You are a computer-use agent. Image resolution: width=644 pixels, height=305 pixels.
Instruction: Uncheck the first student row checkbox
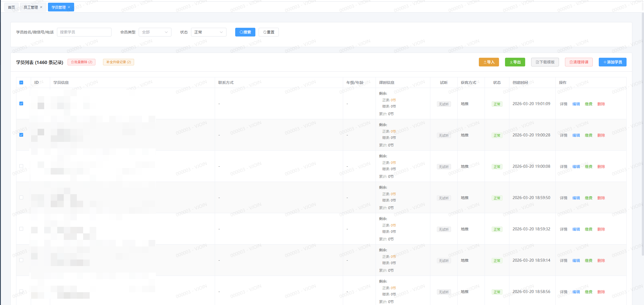point(21,103)
